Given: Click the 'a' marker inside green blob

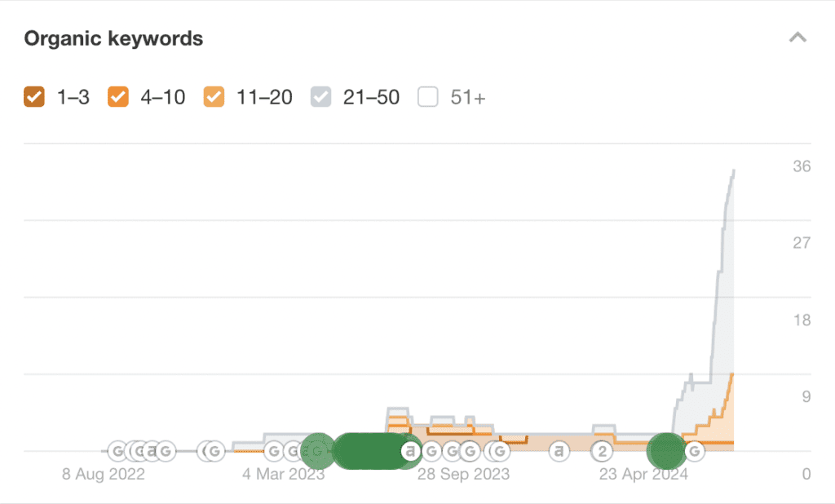Looking at the screenshot, I should point(410,452).
